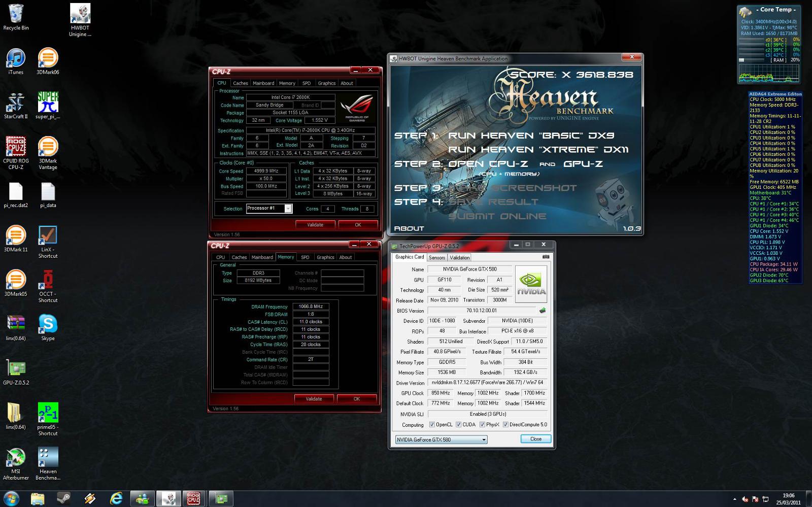Toggle DirectCompute 5.0 checkbox
This screenshot has height=507, width=812.
[x=505, y=424]
